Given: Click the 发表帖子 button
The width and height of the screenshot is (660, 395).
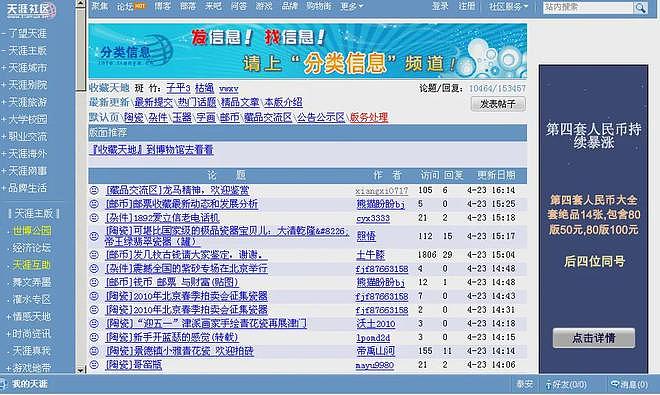Looking at the screenshot, I should (x=498, y=104).
